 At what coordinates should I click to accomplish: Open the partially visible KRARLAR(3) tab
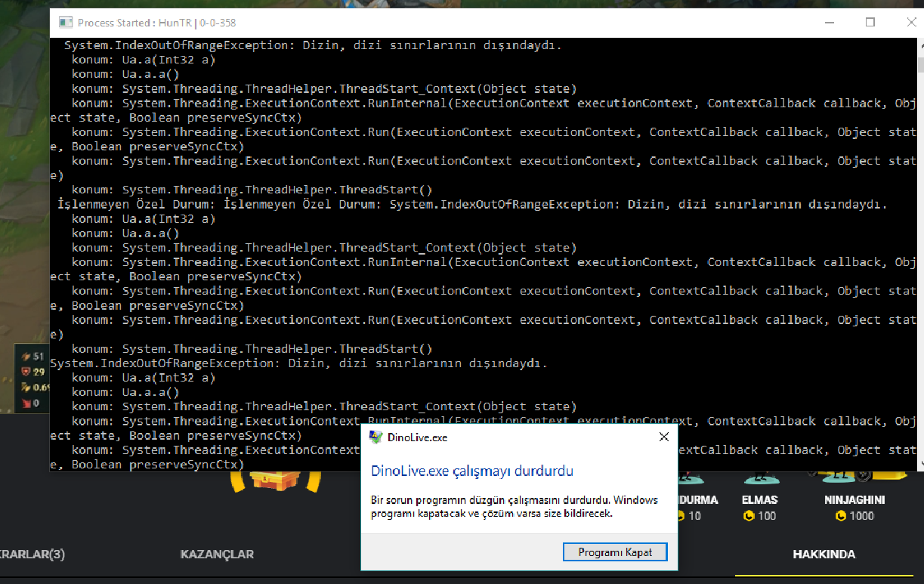[32, 554]
